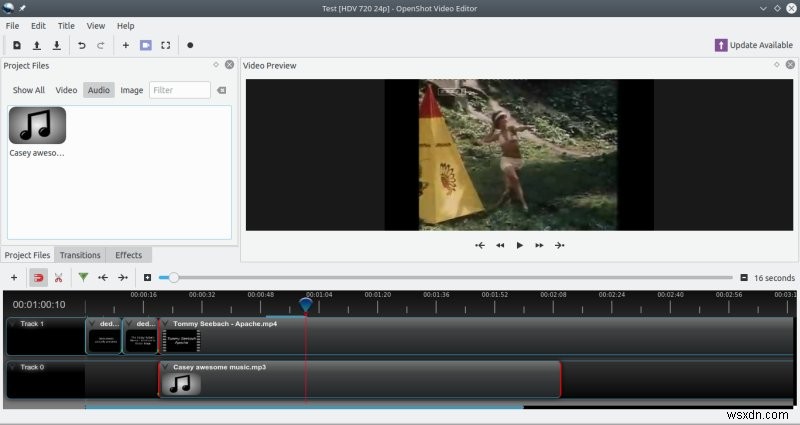Open the Edit menu
The height and width of the screenshot is (425, 800).
pyautogui.click(x=38, y=26)
